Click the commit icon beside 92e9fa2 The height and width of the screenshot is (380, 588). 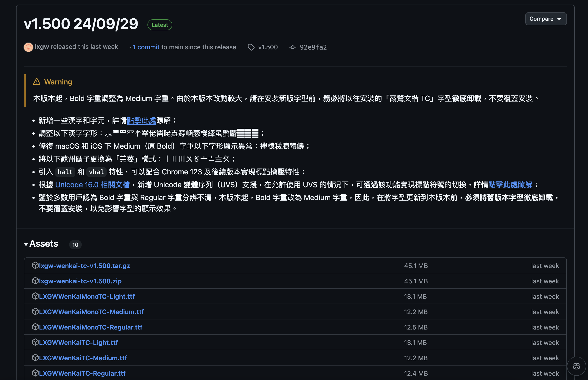292,47
